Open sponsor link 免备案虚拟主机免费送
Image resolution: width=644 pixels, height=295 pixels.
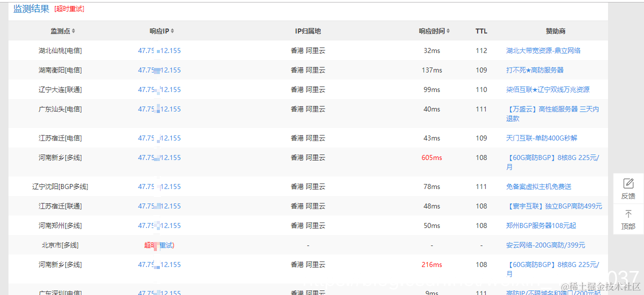tap(539, 186)
